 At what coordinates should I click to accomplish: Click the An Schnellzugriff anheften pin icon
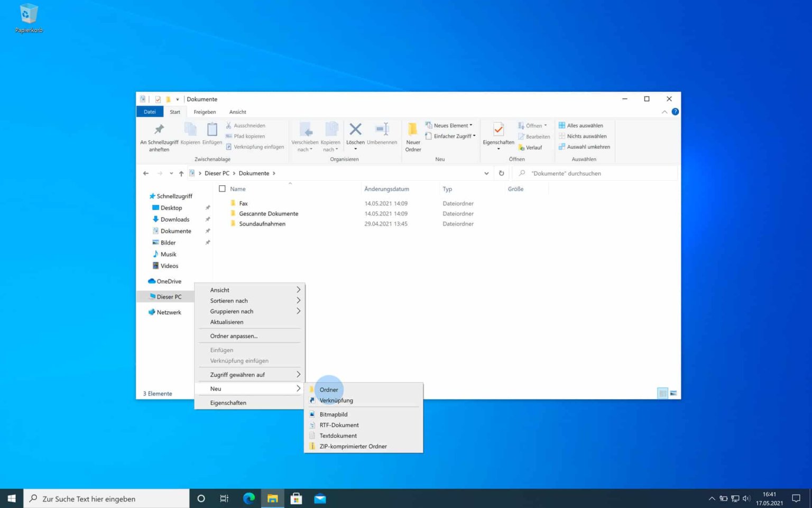point(159,130)
